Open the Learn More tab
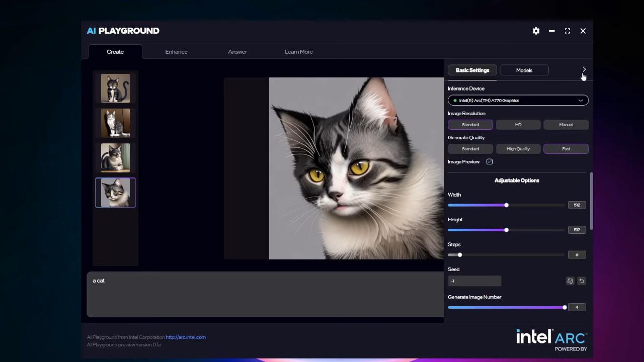This screenshot has height=362, width=644. click(298, 52)
